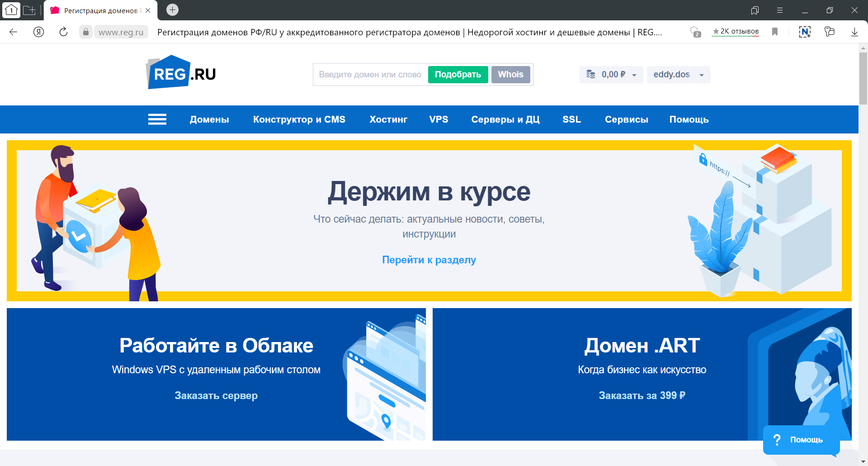Viewport: 868px width, 466px height.
Task: Click the page vertical scrollbar thumb
Action: 863,77
